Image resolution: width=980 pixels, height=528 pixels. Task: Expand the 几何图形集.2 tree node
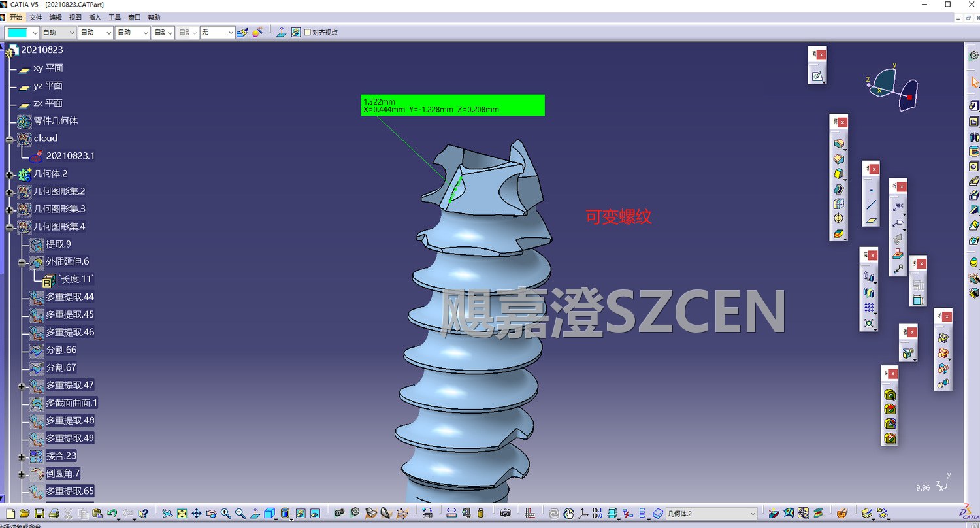(x=10, y=191)
